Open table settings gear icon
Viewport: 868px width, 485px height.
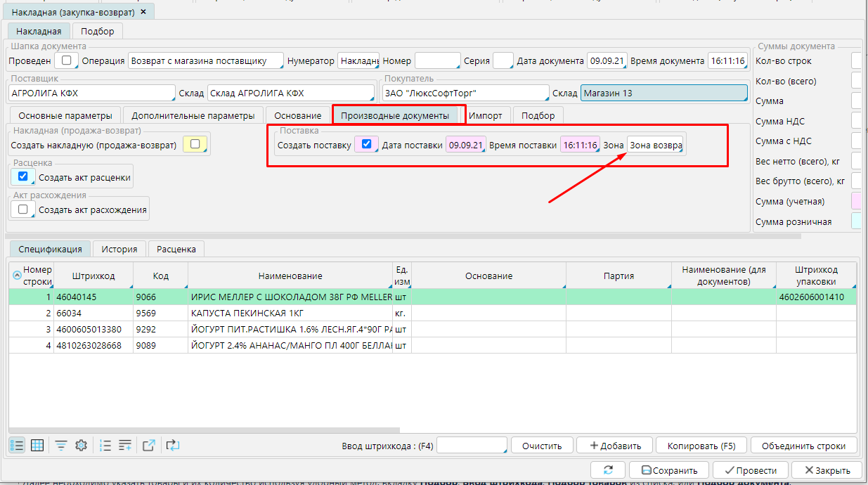81,445
